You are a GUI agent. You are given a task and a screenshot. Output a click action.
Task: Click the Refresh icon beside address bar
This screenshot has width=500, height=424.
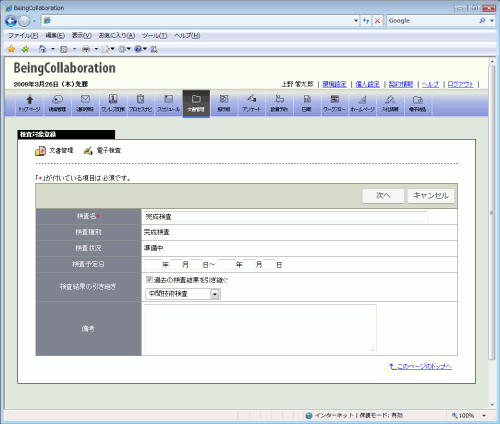tap(366, 21)
